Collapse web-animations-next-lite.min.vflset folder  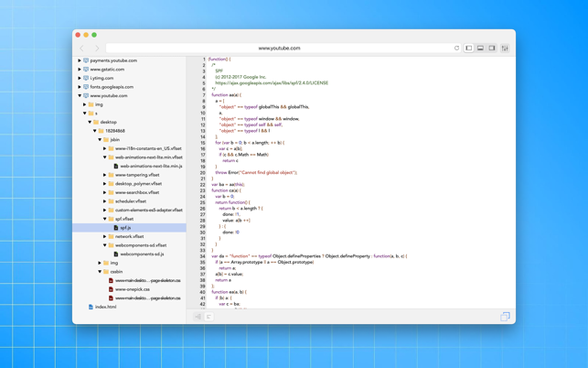coord(104,157)
